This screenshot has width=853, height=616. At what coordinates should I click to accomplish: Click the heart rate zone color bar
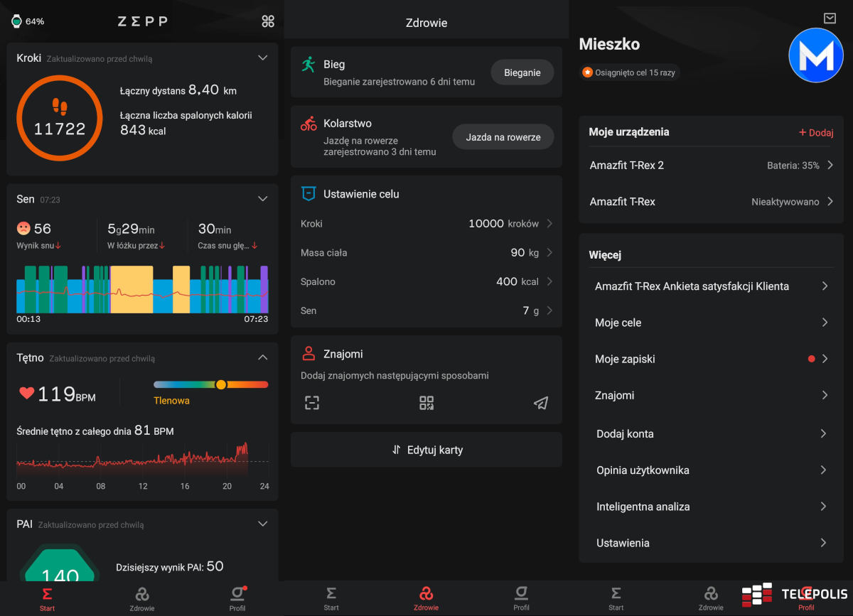pos(210,384)
